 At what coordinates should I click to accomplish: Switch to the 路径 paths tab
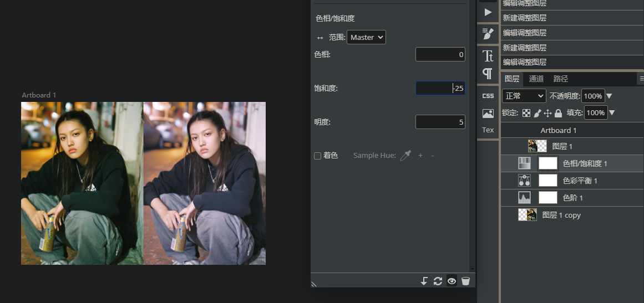click(561, 79)
